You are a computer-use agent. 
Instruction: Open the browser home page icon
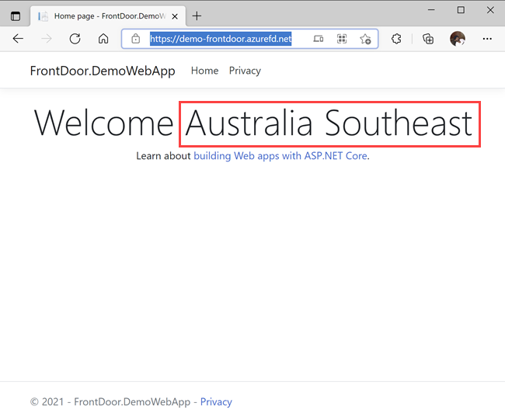[x=103, y=39]
